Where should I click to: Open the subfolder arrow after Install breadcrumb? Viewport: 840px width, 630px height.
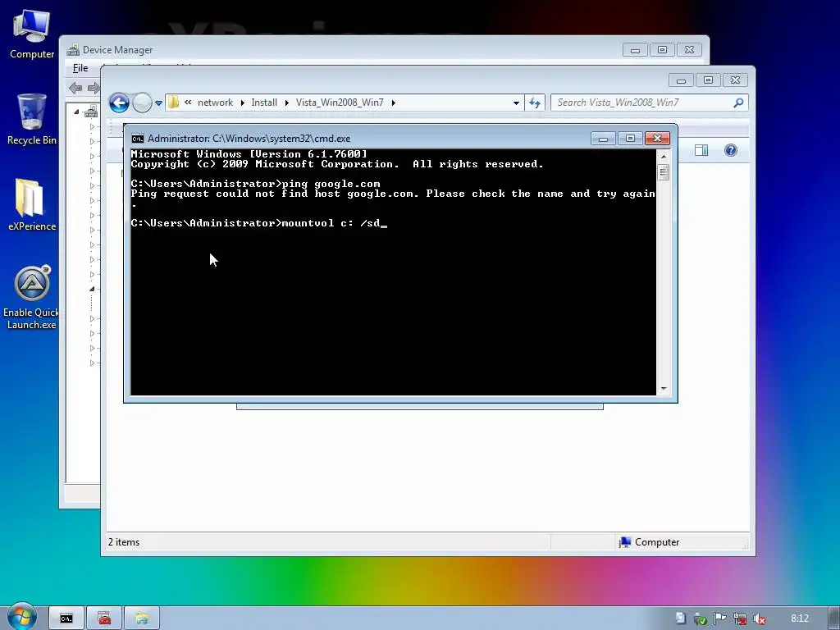[x=286, y=103]
